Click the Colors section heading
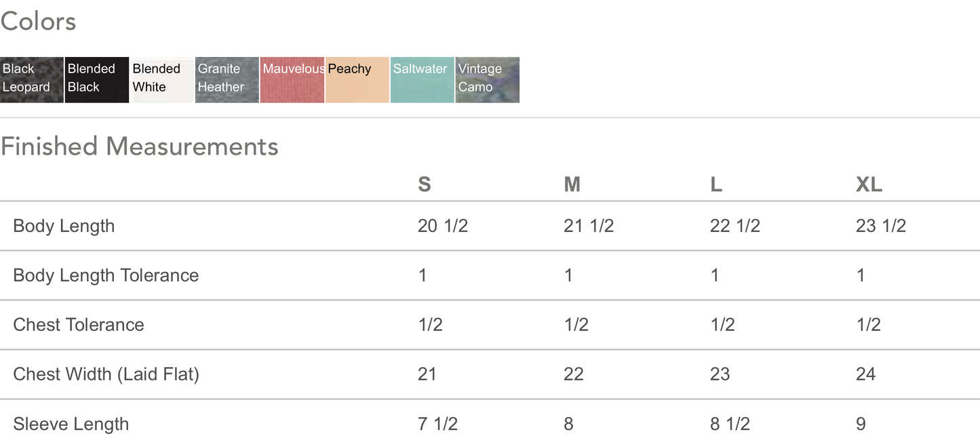The image size is (980, 447). click(x=38, y=22)
